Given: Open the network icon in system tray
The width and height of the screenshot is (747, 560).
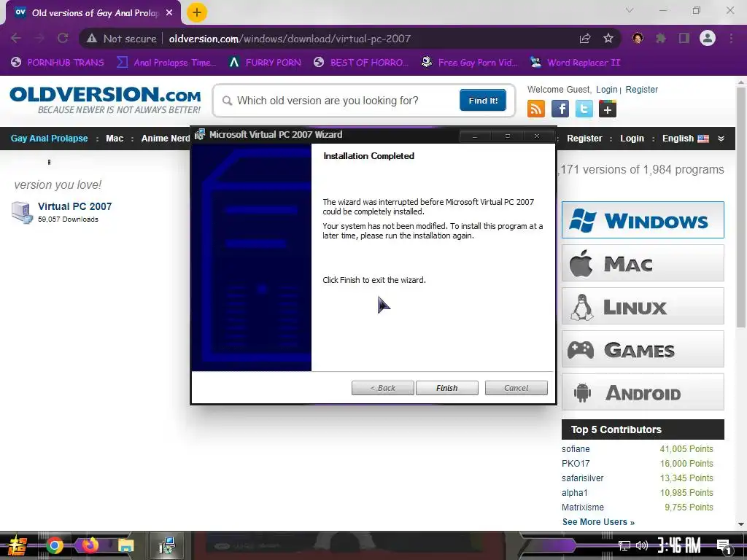Looking at the screenshot, I should pyautogui.click(x=624, y=545).
